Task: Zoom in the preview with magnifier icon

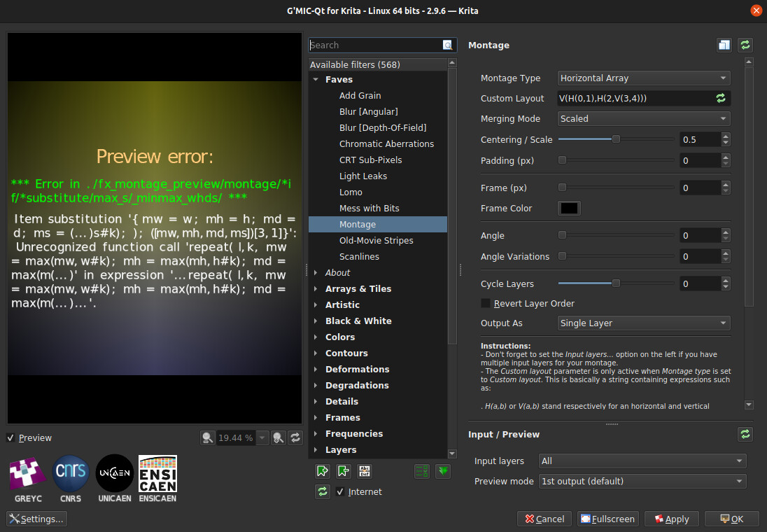Action: 278,437
